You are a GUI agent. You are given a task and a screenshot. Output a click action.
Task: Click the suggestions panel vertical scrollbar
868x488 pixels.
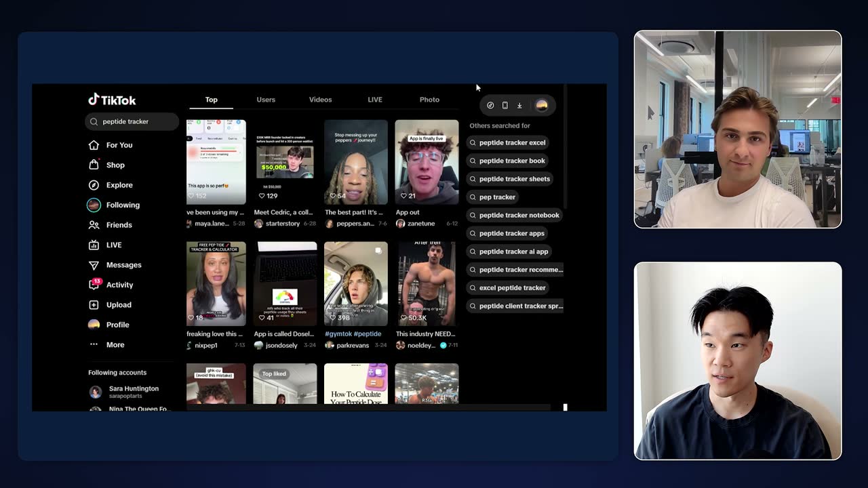[x=565, y=148]
